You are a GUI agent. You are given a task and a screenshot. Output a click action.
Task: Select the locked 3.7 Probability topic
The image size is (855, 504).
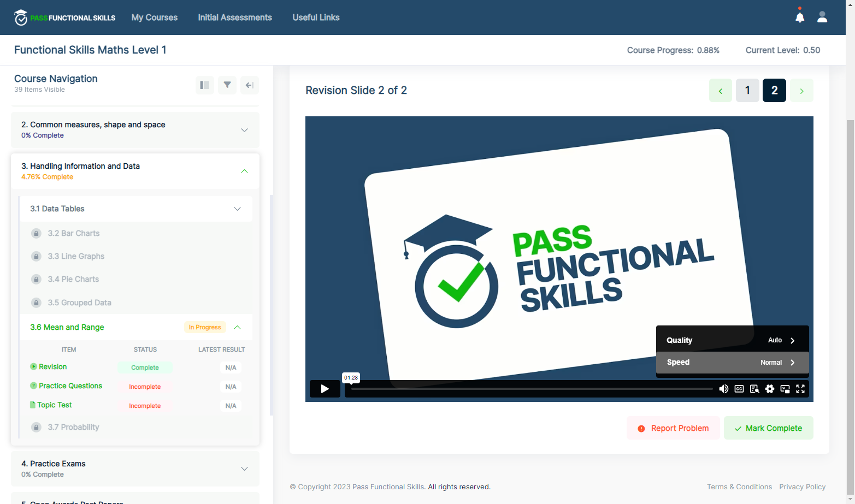73,427
